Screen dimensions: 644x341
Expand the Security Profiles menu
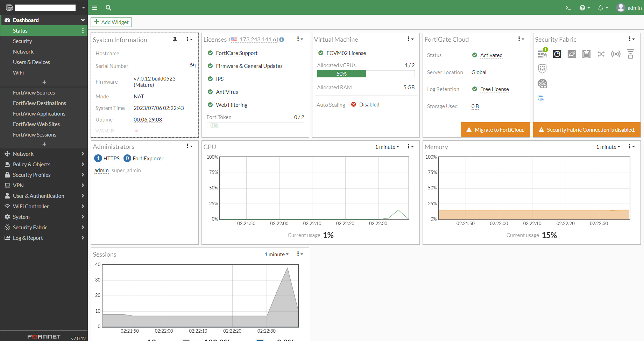click(44, 175)
